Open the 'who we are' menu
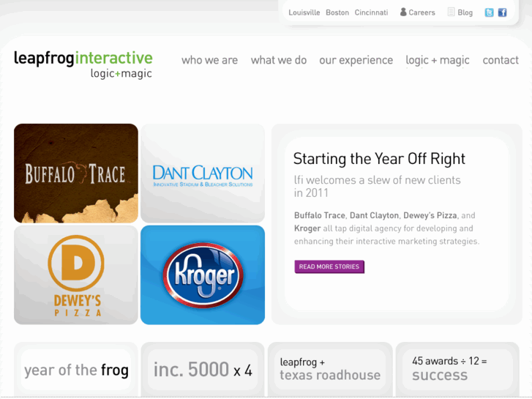This screenshot has height=399, width=532. tap(209, 60)
